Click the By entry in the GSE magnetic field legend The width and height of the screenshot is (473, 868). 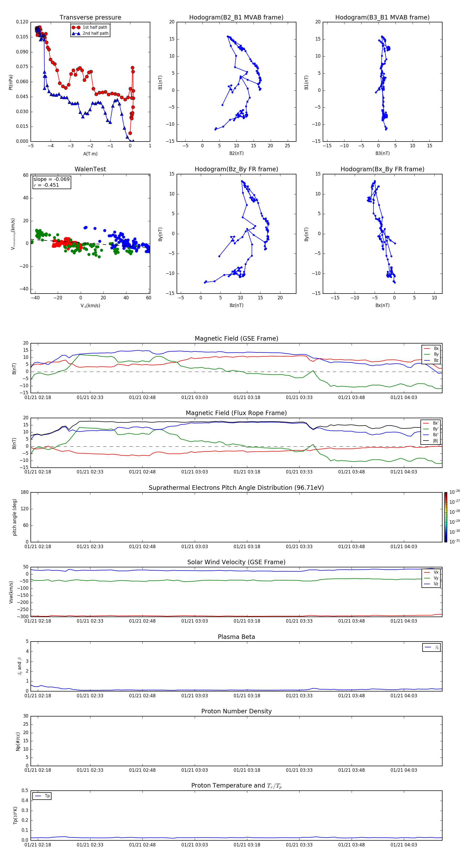click(x=431, y=355)
